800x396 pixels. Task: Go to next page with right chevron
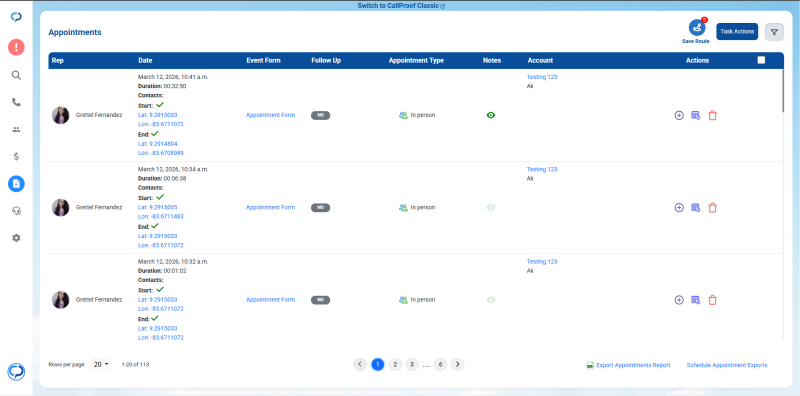(458, 364)
